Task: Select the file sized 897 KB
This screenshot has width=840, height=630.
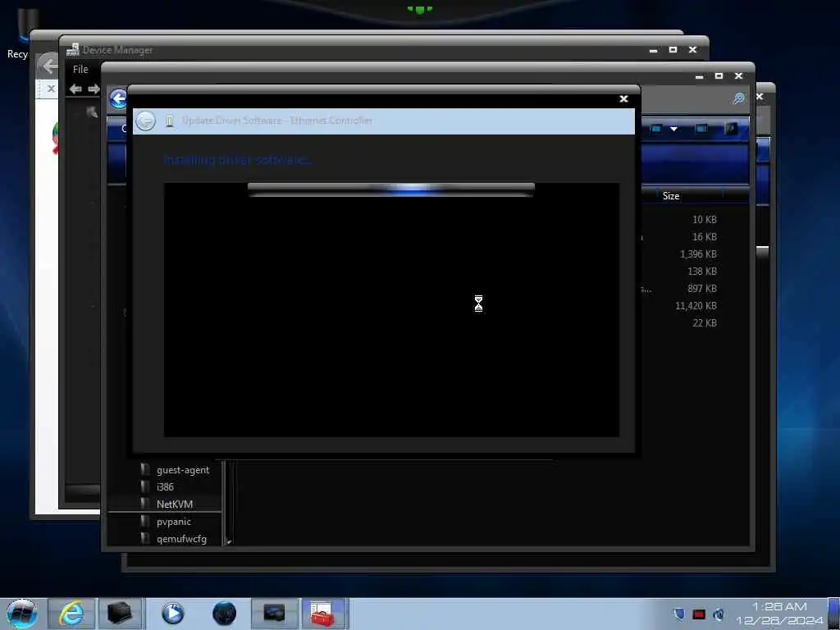Action: click(702, 288)
